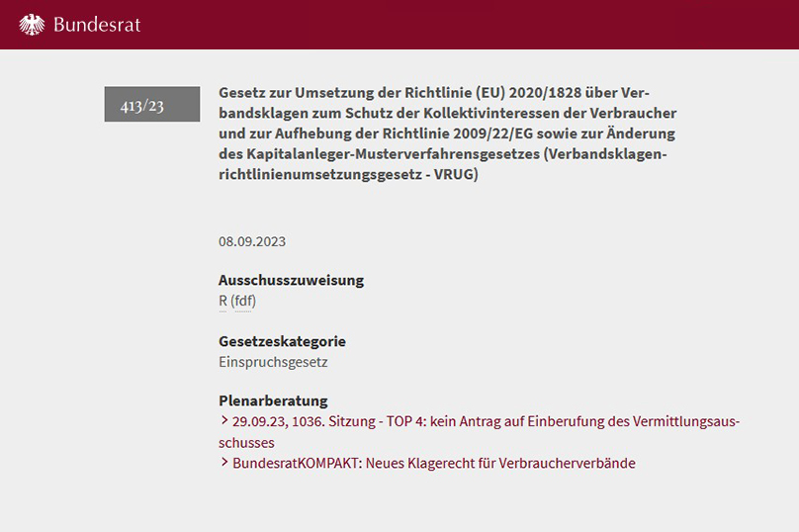
Task: Open BundesratKOMPAKT Neues Klagerecht link
Action: coord(433,463)
